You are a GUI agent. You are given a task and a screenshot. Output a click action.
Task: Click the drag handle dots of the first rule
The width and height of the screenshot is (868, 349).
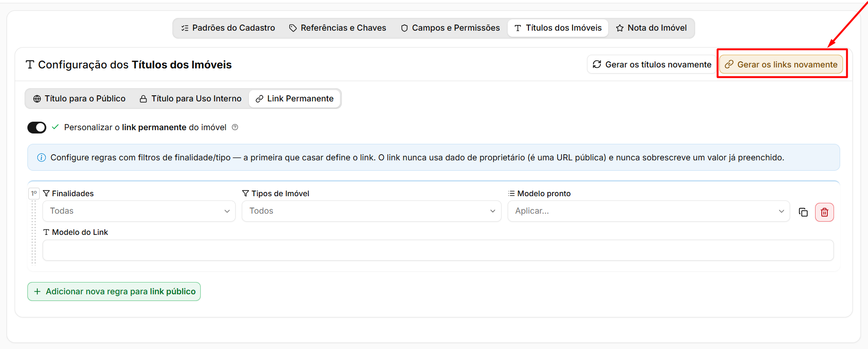click(x=34, y=231)
